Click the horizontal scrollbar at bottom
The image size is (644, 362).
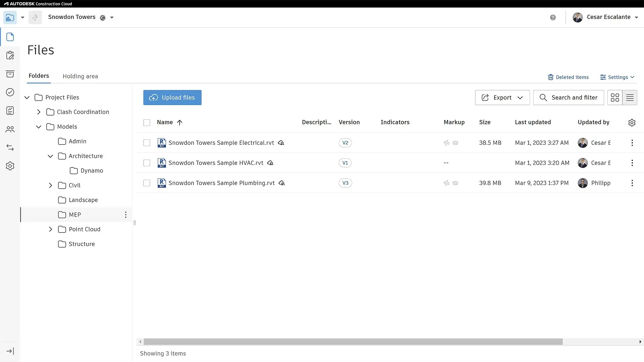click(x=353, y=342)
